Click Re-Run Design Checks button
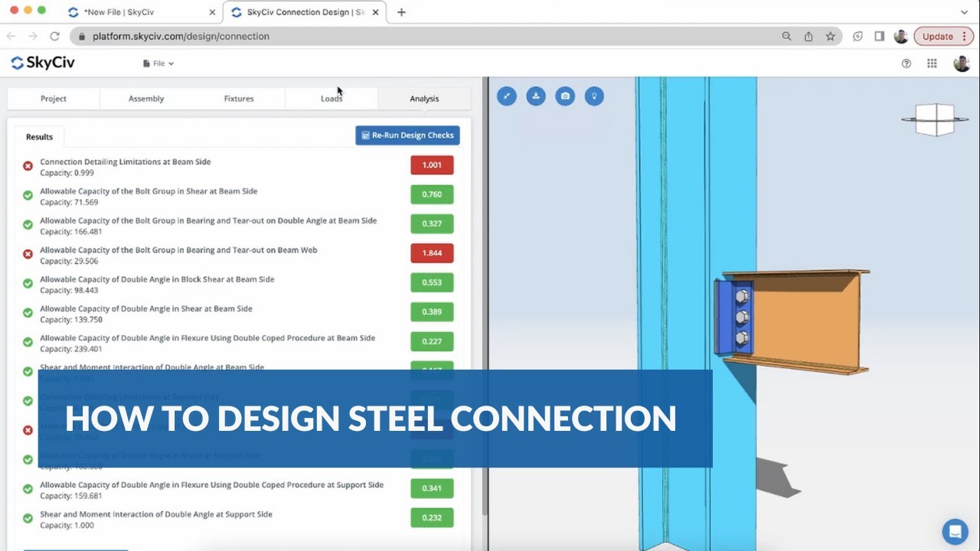 407,135
